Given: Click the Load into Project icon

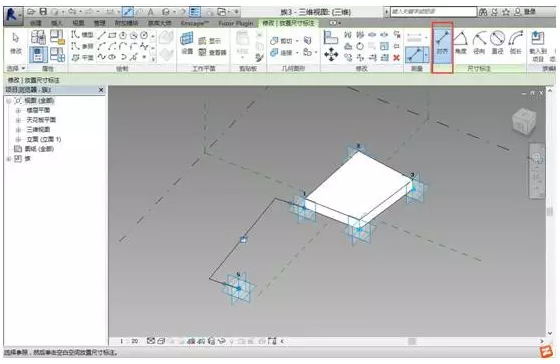Looking at the screenshot, I should tap(538, 46).
